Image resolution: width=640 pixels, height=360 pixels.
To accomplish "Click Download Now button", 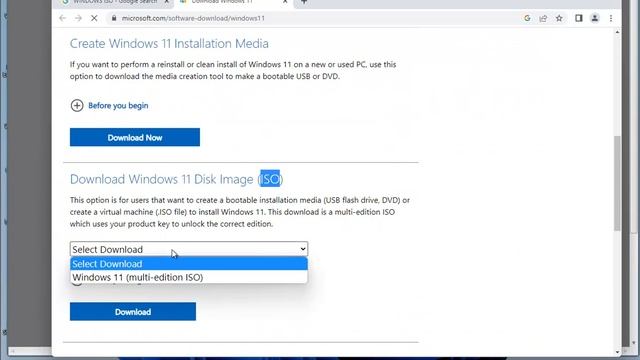I will [135, 137].
